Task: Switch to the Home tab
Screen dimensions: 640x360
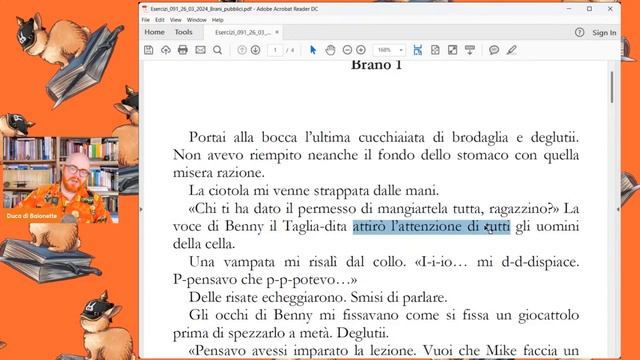Action: (154, 32)
